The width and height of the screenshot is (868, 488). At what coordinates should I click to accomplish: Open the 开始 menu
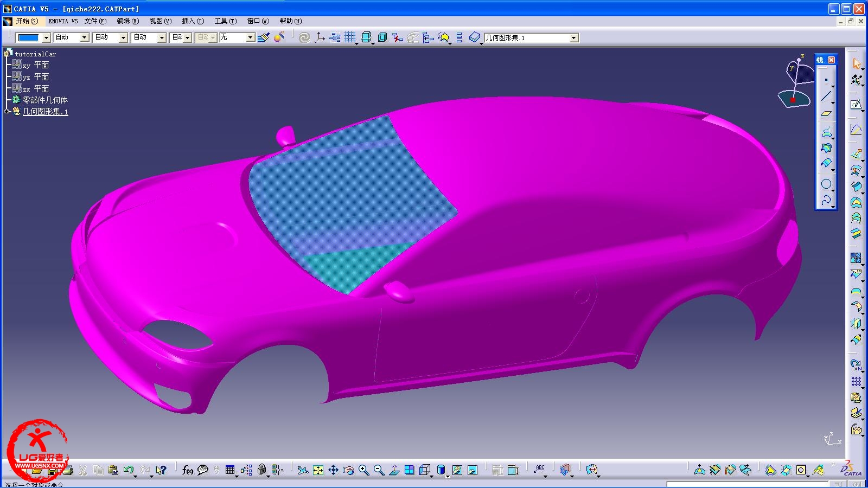tap(27, 21)
